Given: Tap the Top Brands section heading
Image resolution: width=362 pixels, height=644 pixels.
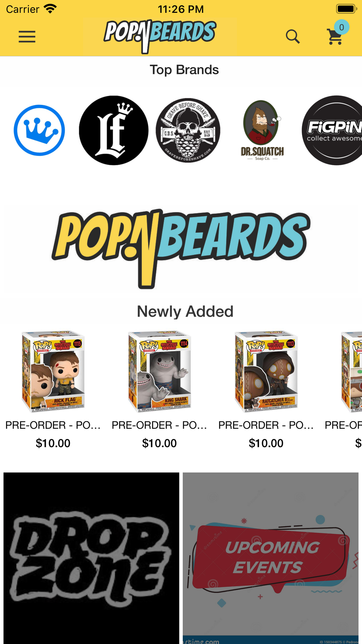Looking at the screenshot, I should 184,70.
